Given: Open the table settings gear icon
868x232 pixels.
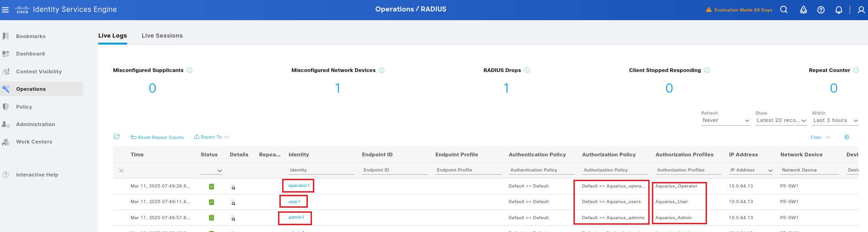Looking at the screenshot, I should pos(847,137).
